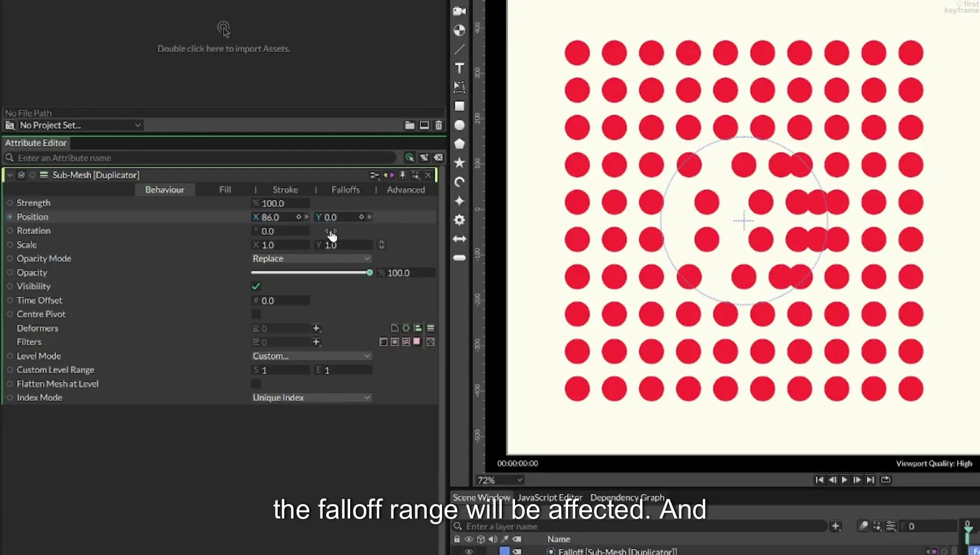Enable the Centre Pivot checkbox
The image size is (980, 555).
click(x=256, y=314)
